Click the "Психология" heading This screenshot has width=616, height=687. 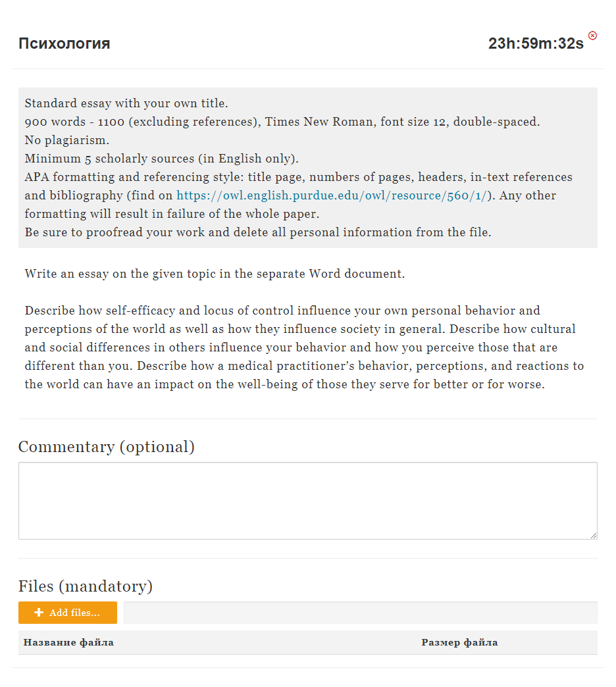pos(64,43)
